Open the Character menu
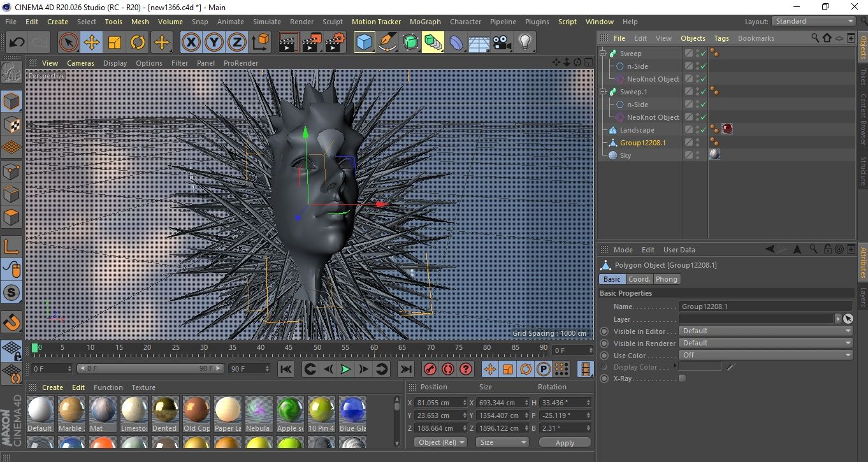The height and width of the screenshot is (462, 868). (x=465, y=21)
